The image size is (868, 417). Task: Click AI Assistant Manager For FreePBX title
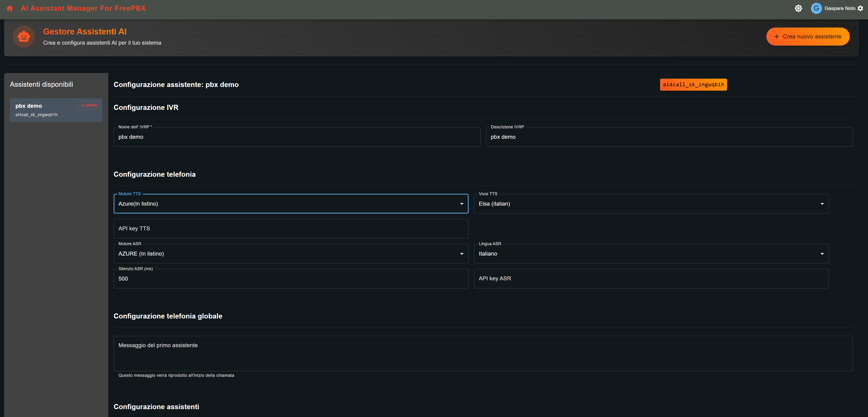click(83, 8)
